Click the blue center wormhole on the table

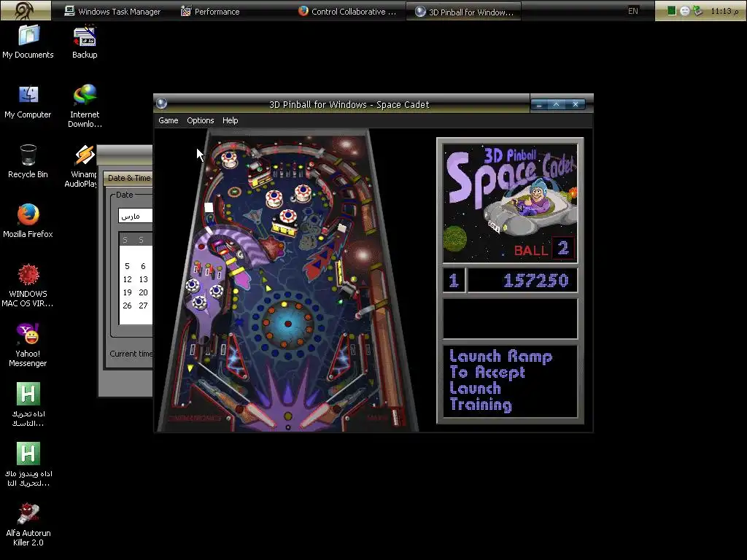pos(287,324)
